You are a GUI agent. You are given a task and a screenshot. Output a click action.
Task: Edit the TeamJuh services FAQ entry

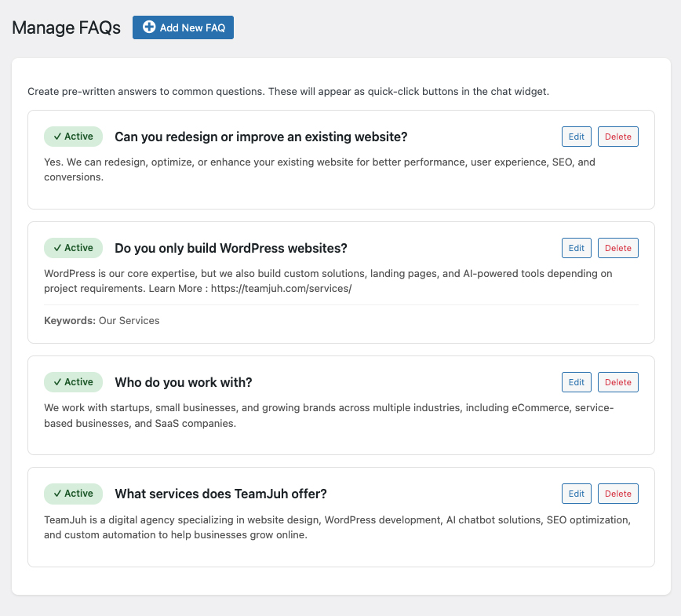pyautogui.click(x=576, y=493)
